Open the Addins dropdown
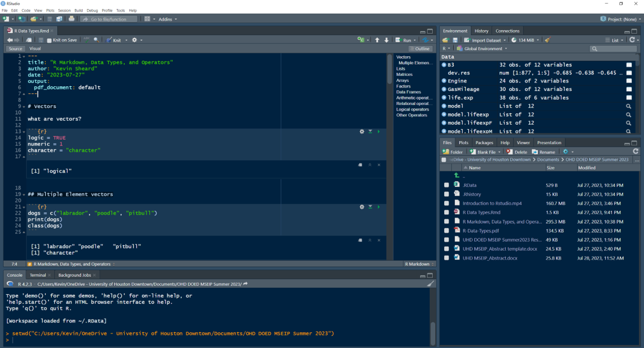The height and width of the screenshot is (348, 644). point(168,19)
